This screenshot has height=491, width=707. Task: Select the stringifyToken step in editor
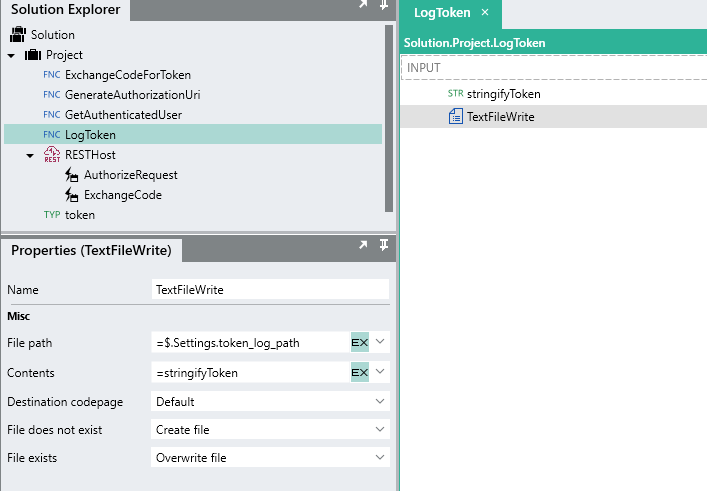(x=503, y=94)
